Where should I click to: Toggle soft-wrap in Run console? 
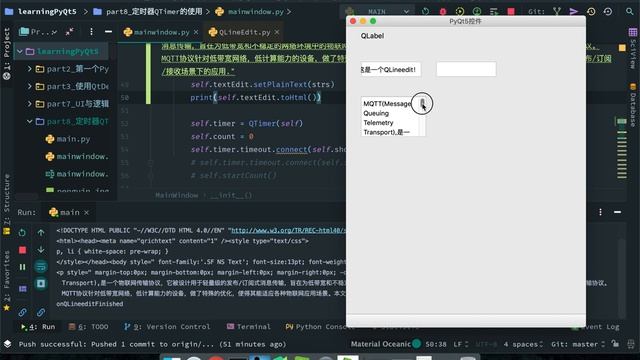click(41, 267)
